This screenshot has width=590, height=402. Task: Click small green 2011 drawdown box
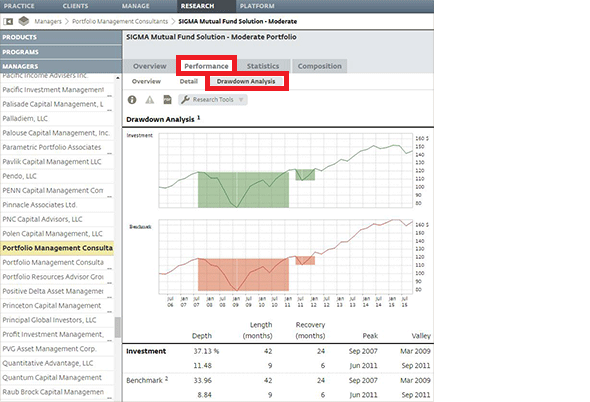(x=305, y=175)
